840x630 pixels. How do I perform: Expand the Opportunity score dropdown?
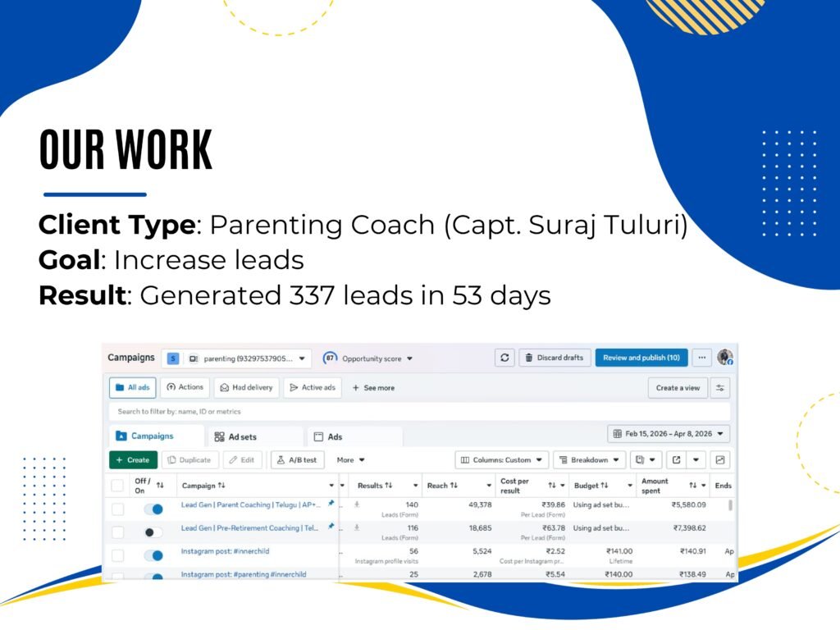point(409,358)
